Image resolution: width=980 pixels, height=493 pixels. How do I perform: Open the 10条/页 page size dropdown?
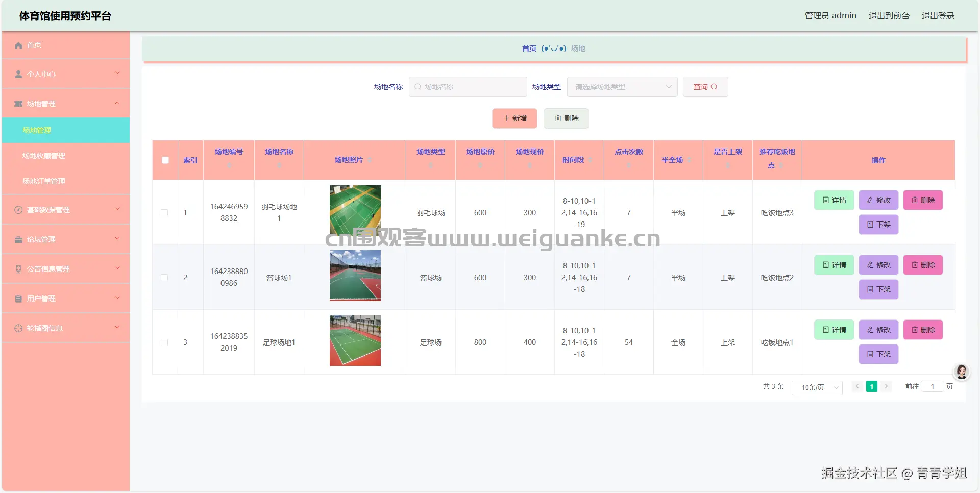[x=817, y=387]
